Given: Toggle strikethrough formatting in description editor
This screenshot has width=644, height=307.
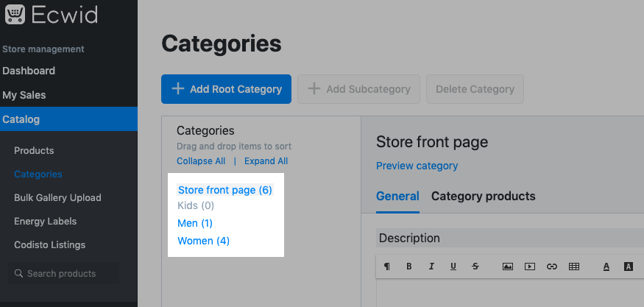Looking at the screenshot, I should [x=475, y=267].
